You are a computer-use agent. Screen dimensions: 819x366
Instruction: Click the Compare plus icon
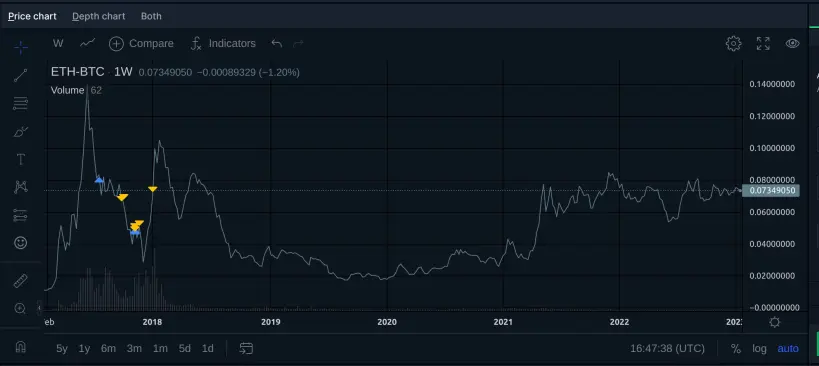tap(116, 44)
